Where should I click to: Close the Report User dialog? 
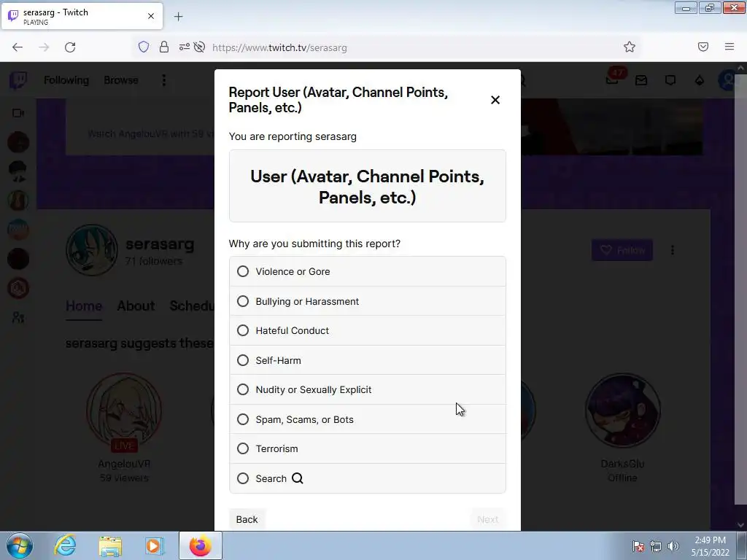[x=495, y=99]
